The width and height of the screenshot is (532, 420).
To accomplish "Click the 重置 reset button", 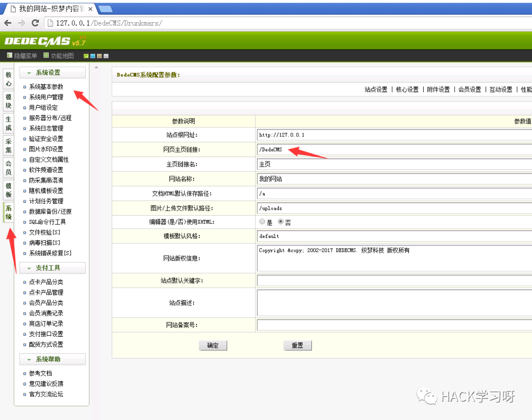I will point(298,345).
